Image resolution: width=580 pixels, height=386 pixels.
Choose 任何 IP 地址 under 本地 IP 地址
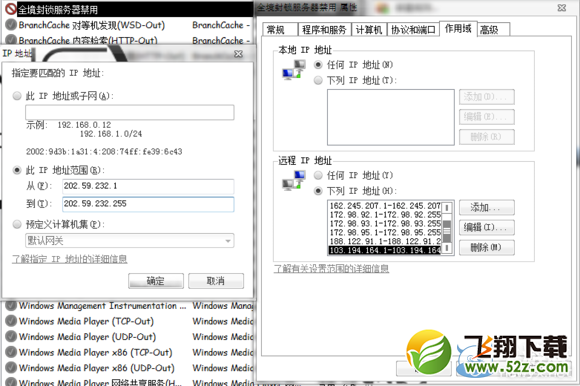click(x=318, y=65)
